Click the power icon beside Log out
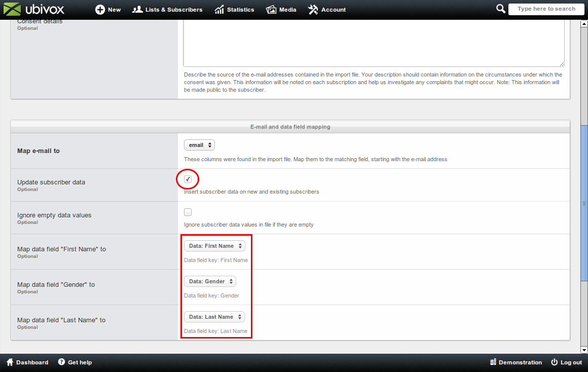Image resolution: width=588 pixels, height=372 pixels. [554, 362]
